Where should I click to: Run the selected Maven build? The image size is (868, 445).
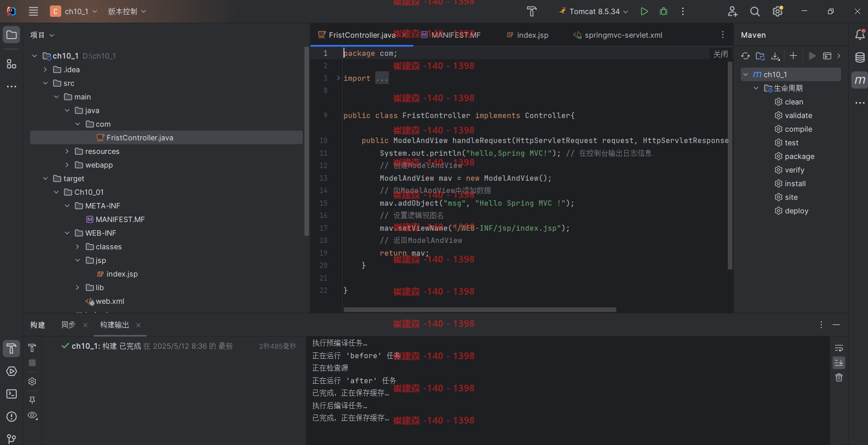812,56
